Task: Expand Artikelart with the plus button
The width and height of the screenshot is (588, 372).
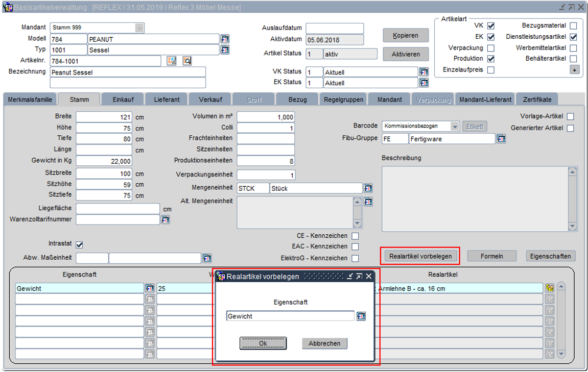Action: 575,70
